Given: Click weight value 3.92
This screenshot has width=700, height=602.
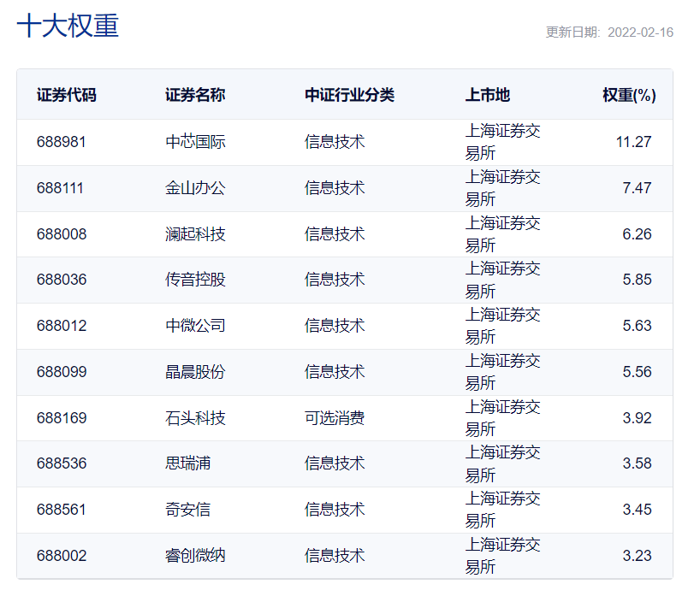Looking at the screenshot, I should [x=637, y=418].
